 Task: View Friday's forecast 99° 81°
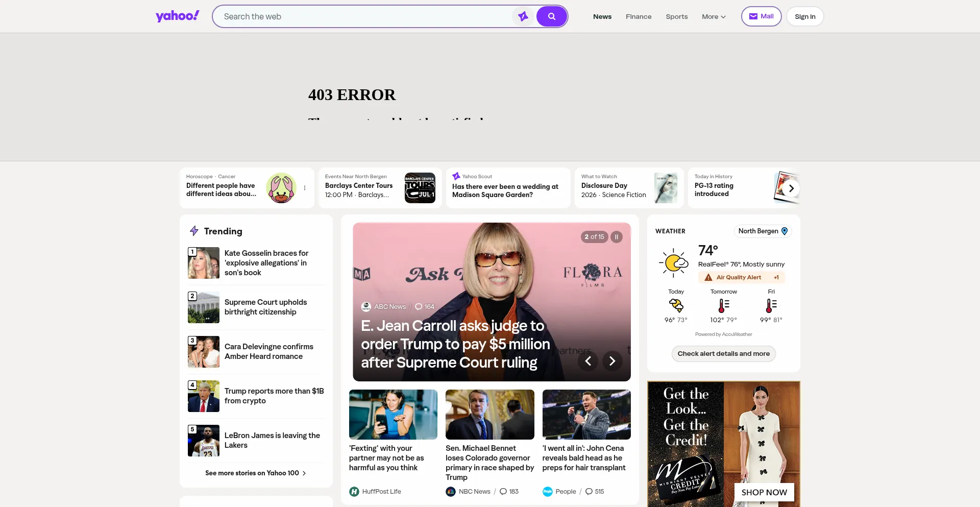(771, 306)
